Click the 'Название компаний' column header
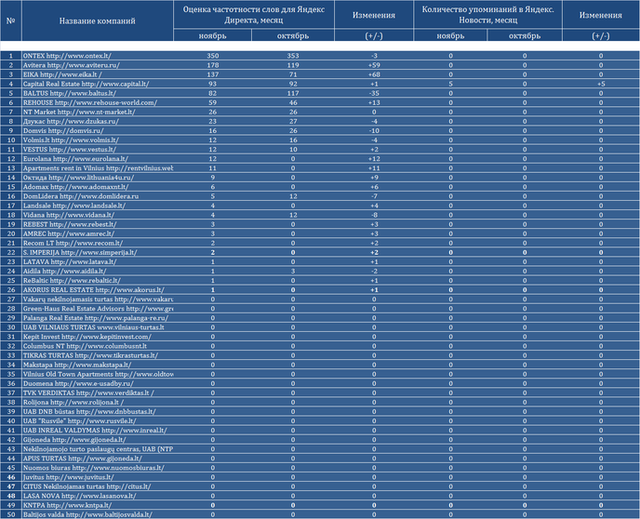 [97, 21]
